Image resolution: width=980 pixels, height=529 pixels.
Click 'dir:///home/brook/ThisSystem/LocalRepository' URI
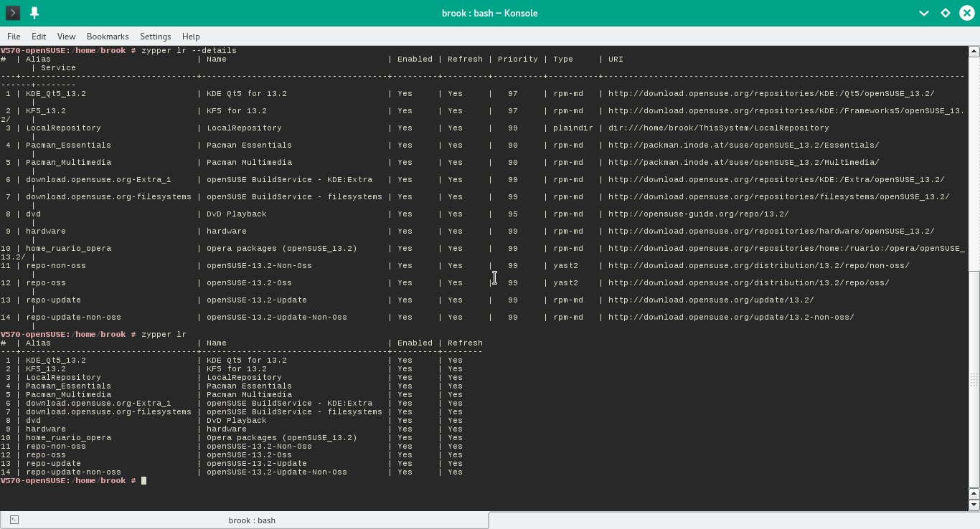point(719,128)
